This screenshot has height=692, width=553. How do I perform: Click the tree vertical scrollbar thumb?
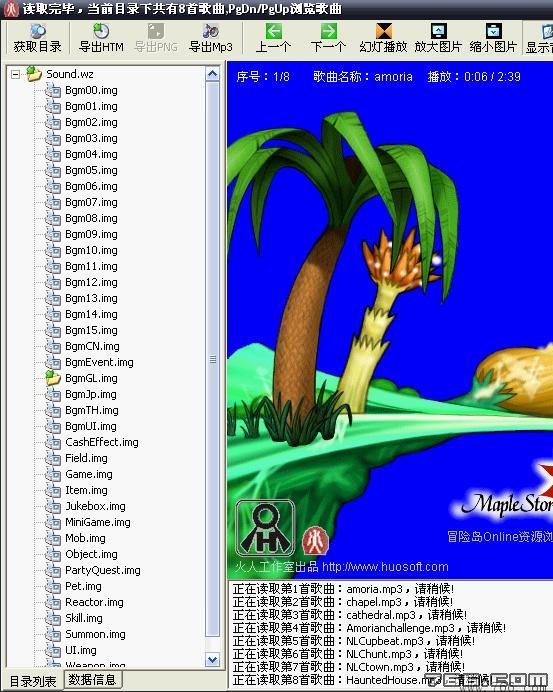click(x=213, y=359)
